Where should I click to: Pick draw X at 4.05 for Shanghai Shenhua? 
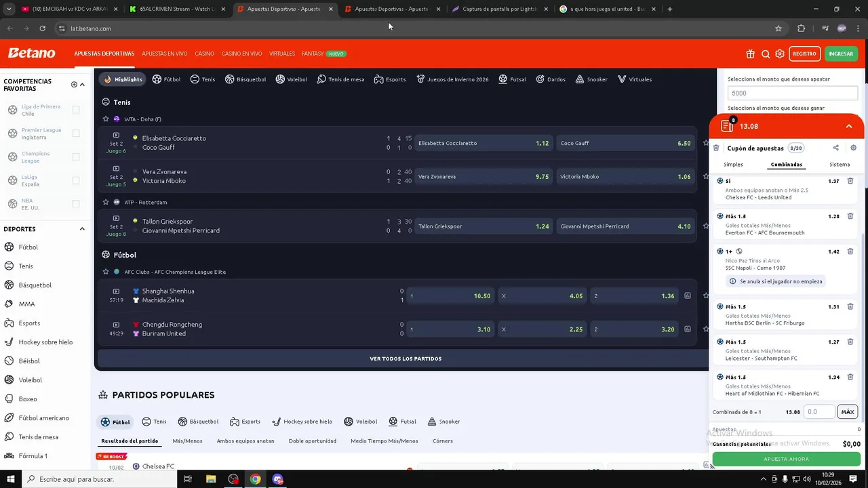(542, 296)
